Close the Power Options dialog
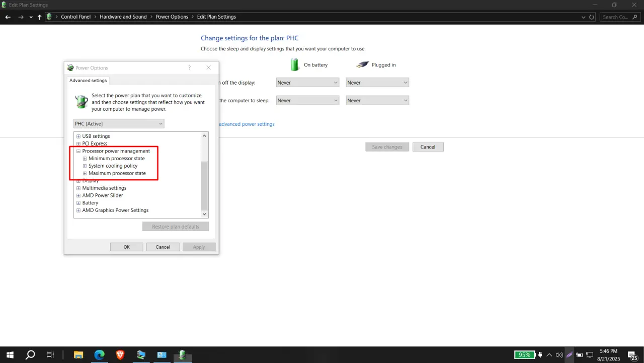 point(209,67)
